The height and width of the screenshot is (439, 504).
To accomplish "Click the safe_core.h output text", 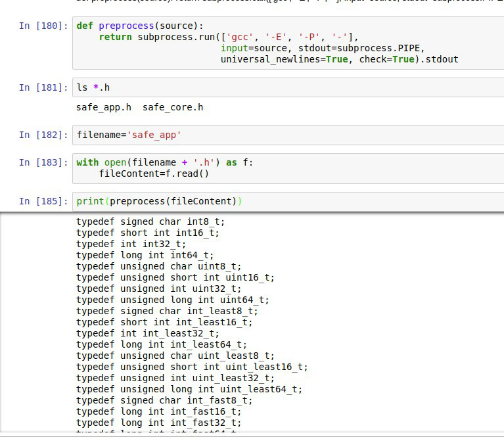I will point(173,107).
